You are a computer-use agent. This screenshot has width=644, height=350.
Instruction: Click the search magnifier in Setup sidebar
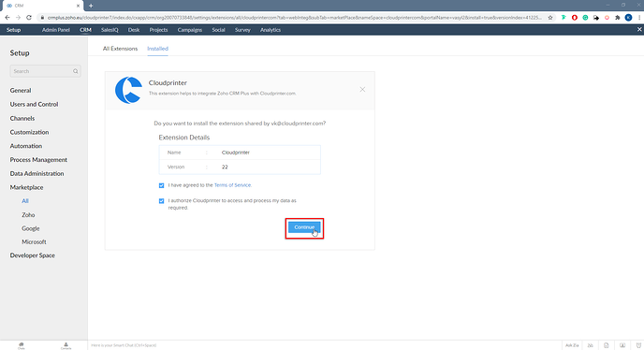tap(76, 71)
